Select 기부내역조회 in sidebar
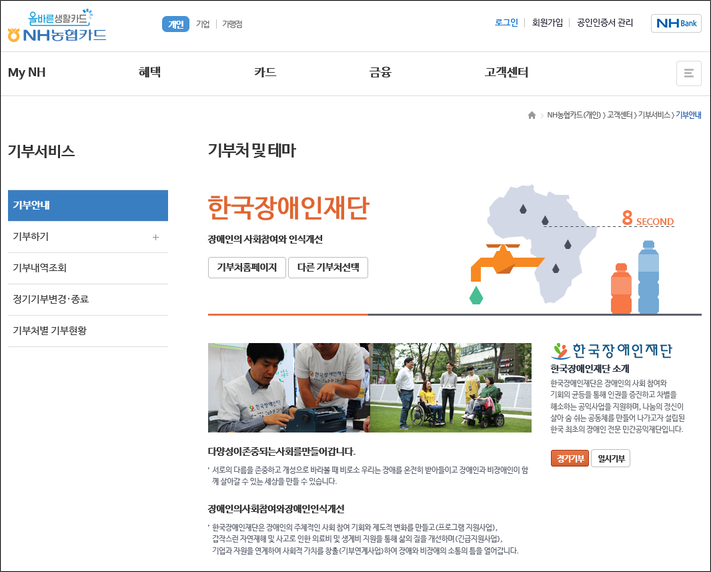This screenshot has width=711, height=572. point(88,268)
